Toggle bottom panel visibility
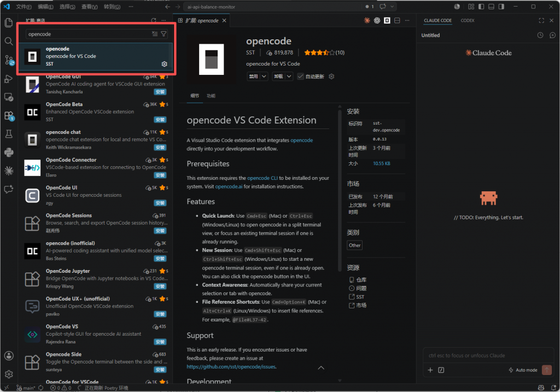Viewport: 560px width, 392px height. pos(491,7)
